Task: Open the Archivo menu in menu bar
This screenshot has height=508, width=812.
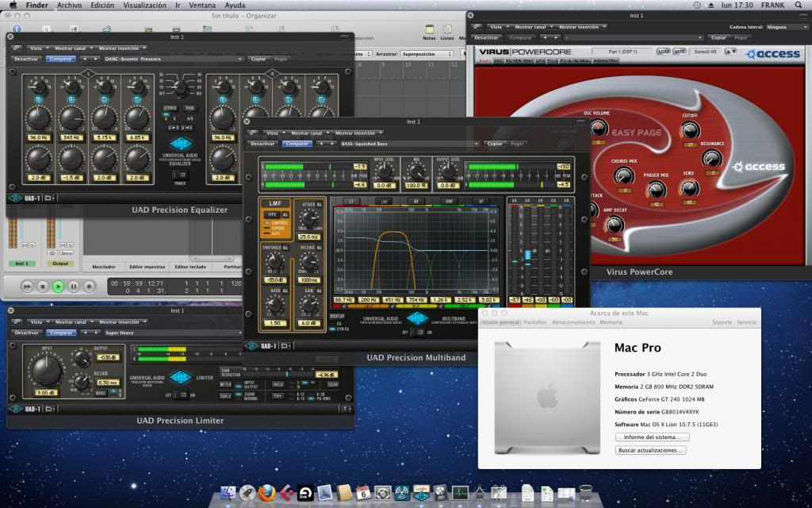Action: [69, 6]
